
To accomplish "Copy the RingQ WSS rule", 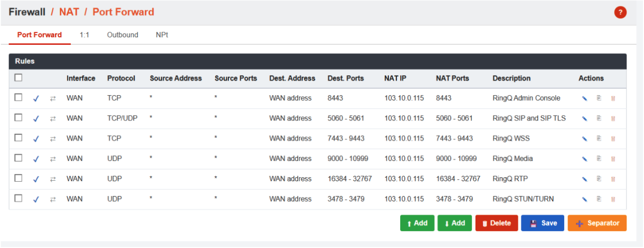I will [599, 138].
